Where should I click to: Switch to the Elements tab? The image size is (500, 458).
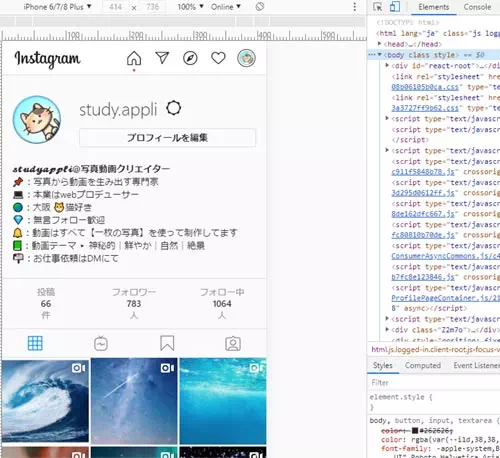click(434, 7)
